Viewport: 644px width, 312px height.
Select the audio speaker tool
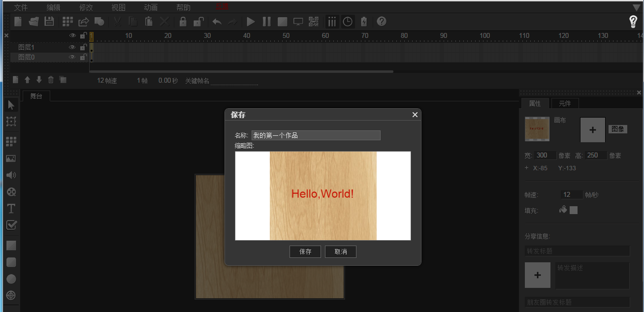point(11,175)
